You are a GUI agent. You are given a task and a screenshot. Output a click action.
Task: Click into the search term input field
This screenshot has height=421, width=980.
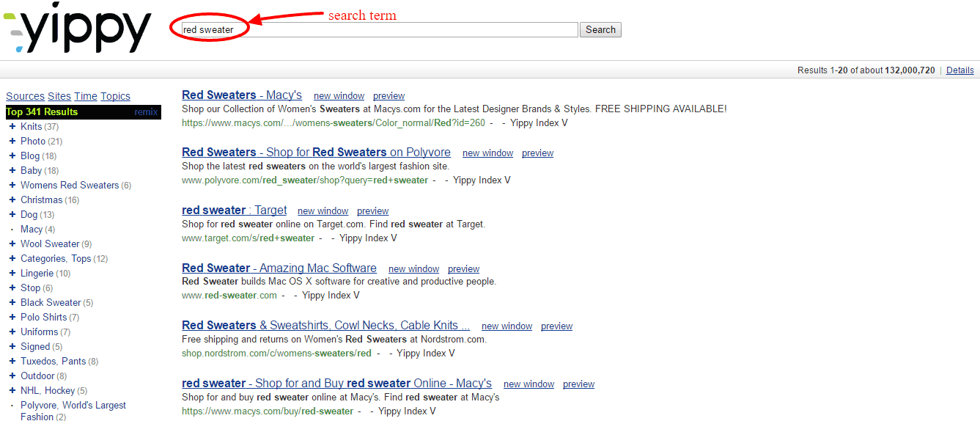[380, 30]
